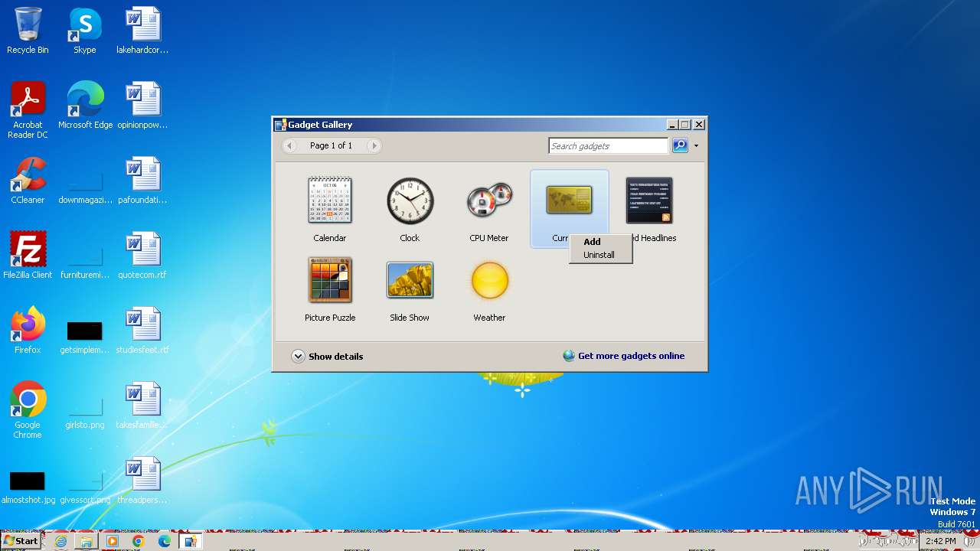Select the studiesfeet.rtf document icon
The image size is (980, 551).
pyautogui.click(x=142, y=331)
